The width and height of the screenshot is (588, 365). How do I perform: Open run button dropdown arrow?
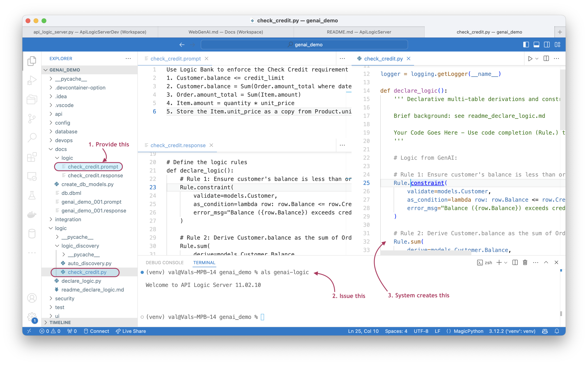537,59
